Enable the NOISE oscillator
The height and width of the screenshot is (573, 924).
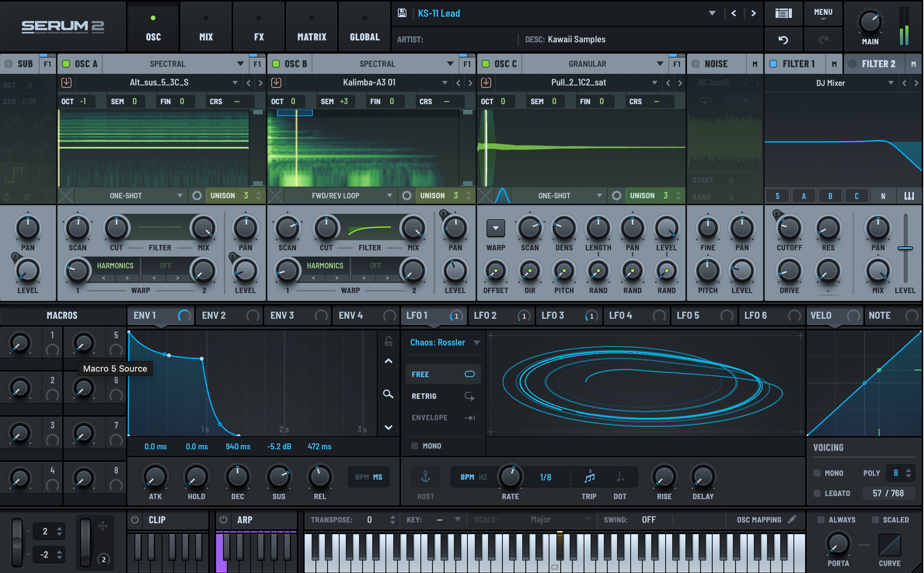click(696, 64)
